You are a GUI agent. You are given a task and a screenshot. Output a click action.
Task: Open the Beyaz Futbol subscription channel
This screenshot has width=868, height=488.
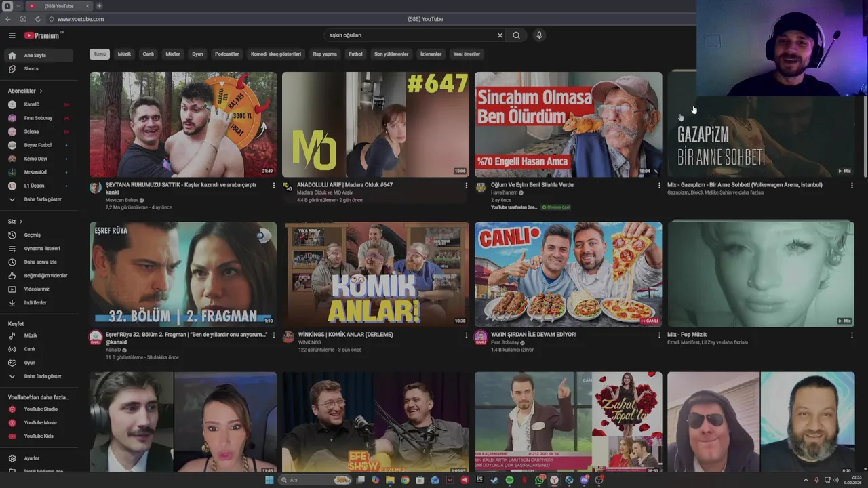[x=38, y=145]
